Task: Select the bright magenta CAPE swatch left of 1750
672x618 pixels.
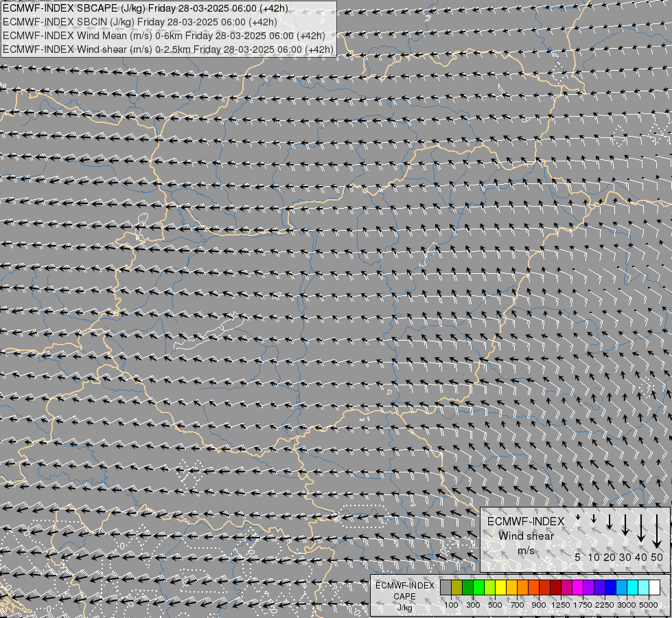Action: [x=577, y=588]
